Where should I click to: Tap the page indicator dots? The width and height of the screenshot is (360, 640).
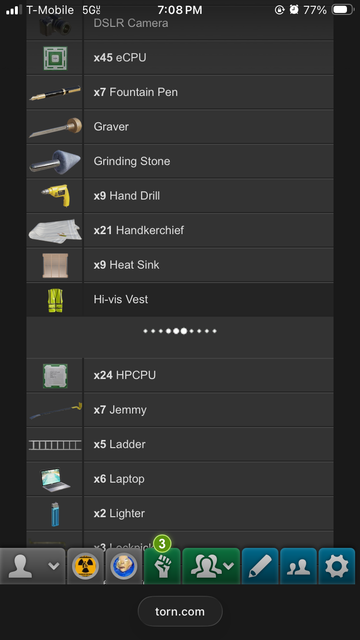tap(180, 331)
